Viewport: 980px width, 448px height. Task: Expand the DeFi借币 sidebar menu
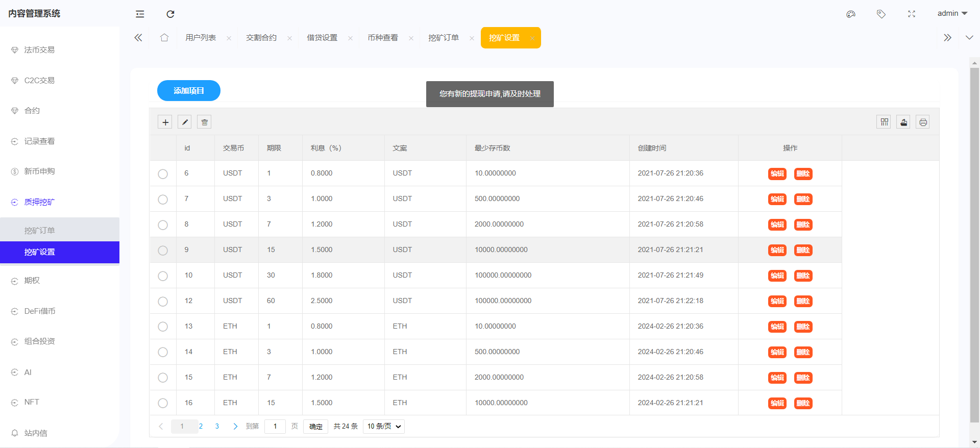pyautogui.click(x=40, y=311)
